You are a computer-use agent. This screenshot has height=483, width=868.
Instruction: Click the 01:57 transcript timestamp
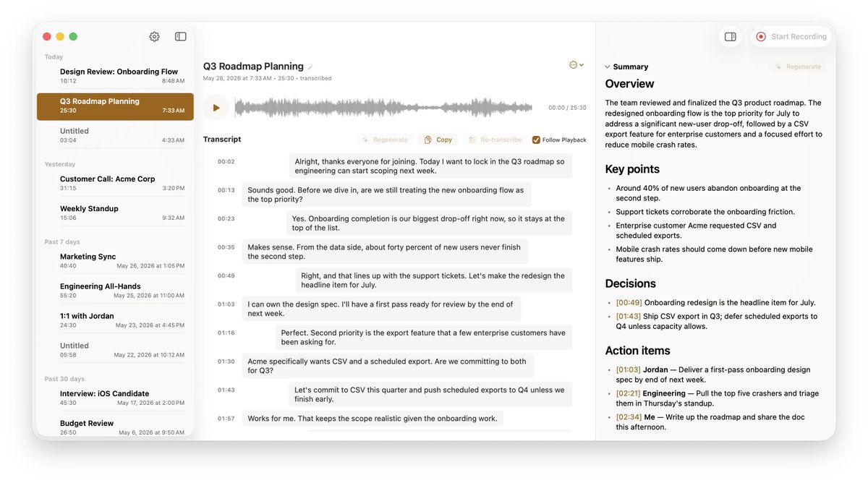pyautogui.click(x=226, y=419)
